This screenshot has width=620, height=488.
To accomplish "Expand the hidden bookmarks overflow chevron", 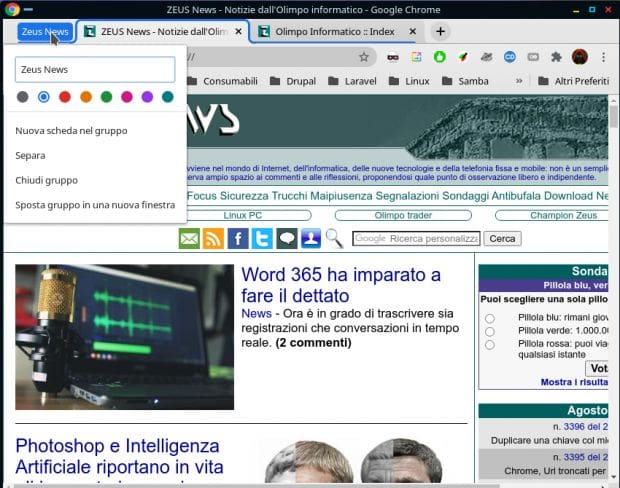I will pos(519,81).
